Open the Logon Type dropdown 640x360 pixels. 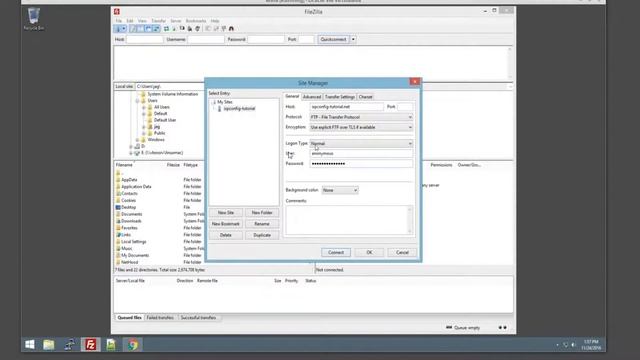coord(361,144)
